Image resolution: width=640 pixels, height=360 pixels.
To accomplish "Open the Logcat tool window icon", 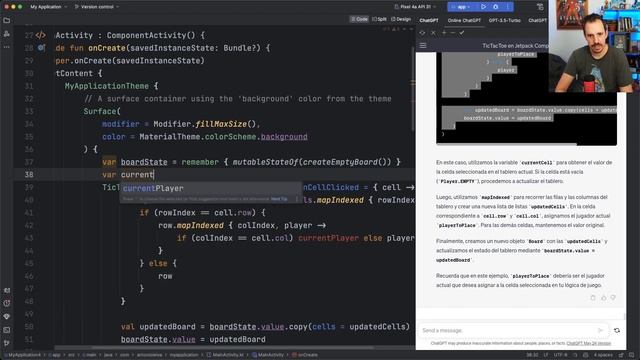I will (7, 291).
